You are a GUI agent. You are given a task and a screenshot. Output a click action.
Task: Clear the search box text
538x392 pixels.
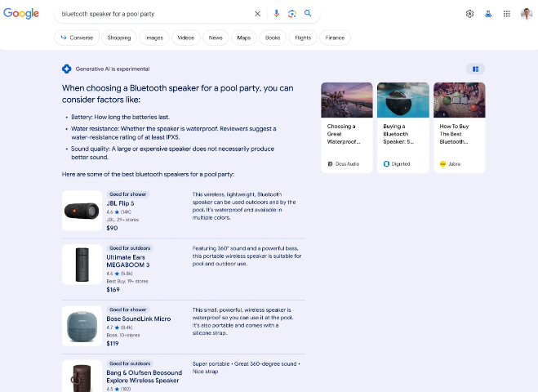[258, 14]
